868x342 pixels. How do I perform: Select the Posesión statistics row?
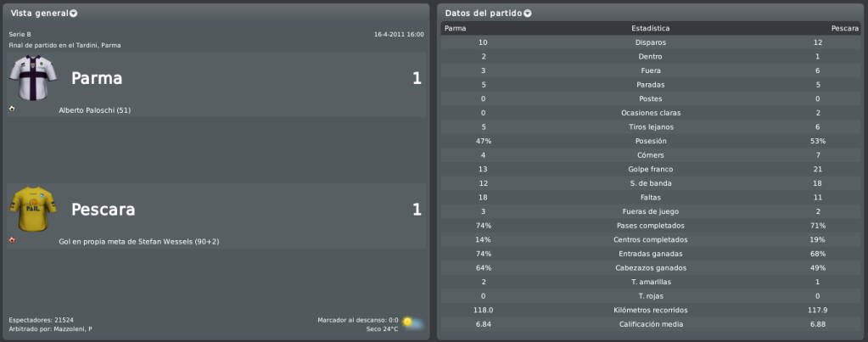click(x=651, y=141)
